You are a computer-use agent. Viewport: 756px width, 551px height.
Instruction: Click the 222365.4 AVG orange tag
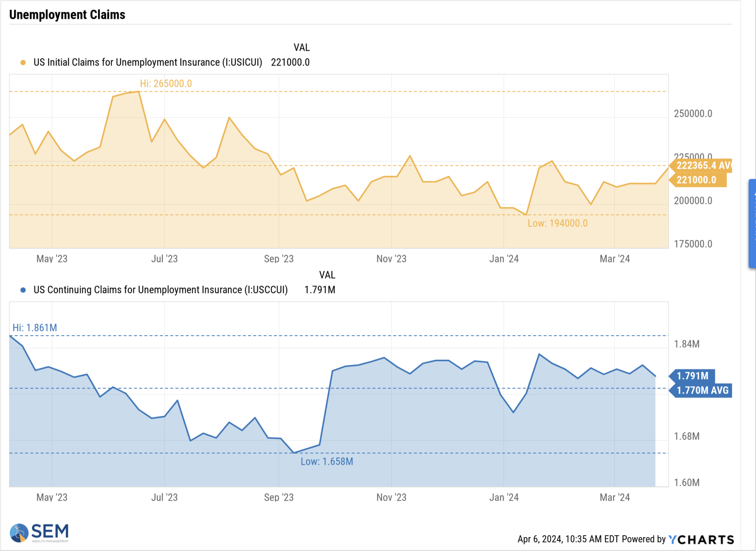tap(701, 166)
